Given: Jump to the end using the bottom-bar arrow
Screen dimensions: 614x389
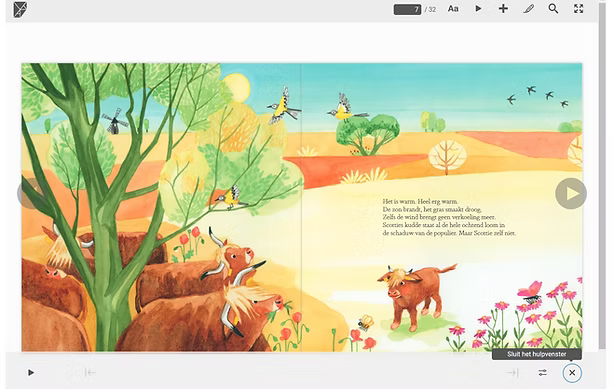Looking at the screenshot, I should pyautogui.click(x=512, y=373).
